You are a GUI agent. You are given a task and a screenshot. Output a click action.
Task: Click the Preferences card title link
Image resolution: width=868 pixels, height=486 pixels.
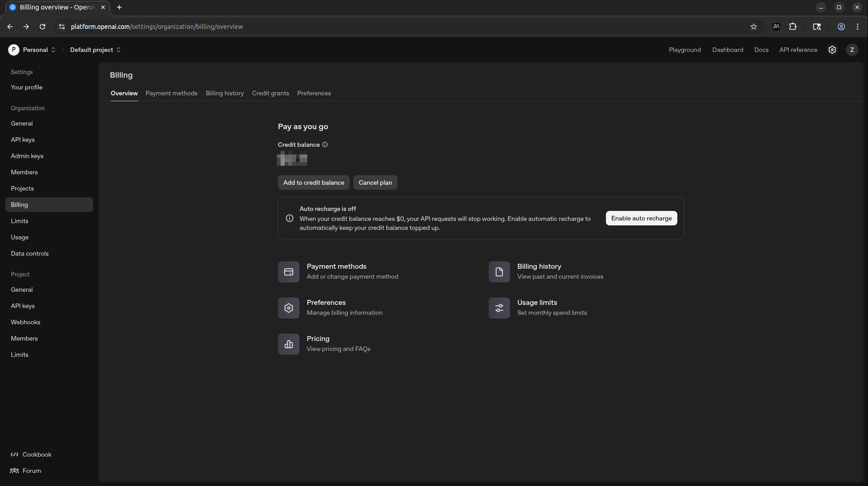(326, 303)
